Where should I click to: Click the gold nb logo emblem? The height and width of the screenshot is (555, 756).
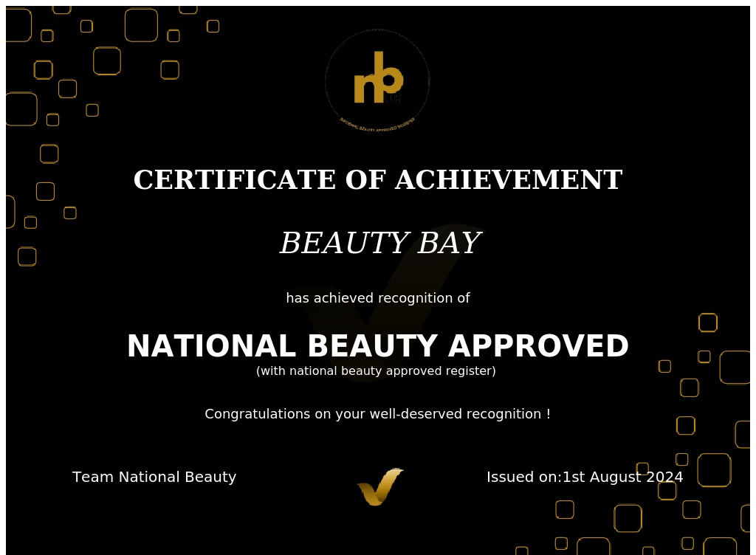coord(378,78)
